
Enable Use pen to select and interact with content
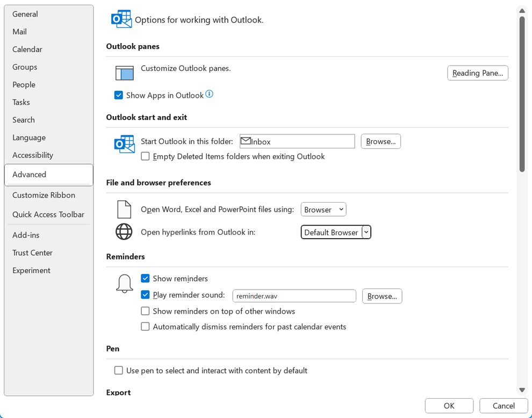(x=118, y=370)
